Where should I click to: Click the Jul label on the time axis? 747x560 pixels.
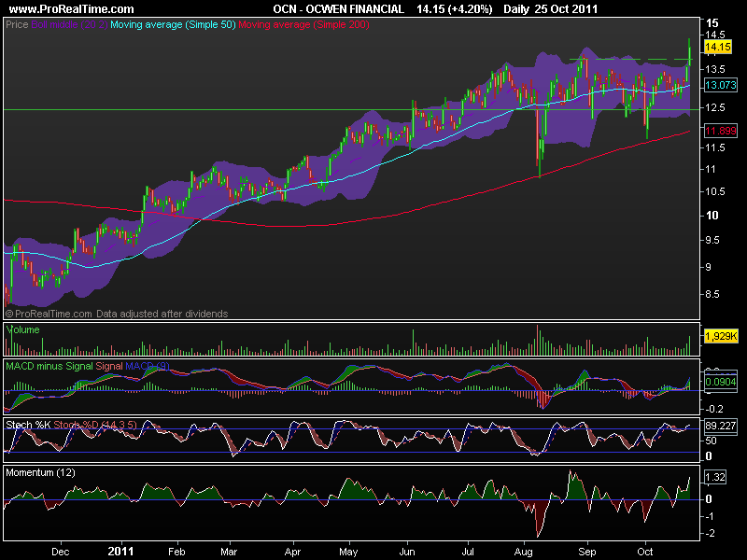click(468, 552)
